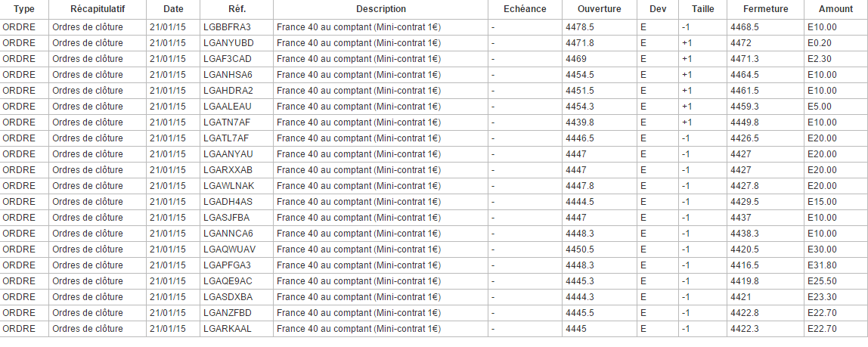This screenshot has width=868, height=347.
Task: Select the Description column header
Action: (380, 9)
